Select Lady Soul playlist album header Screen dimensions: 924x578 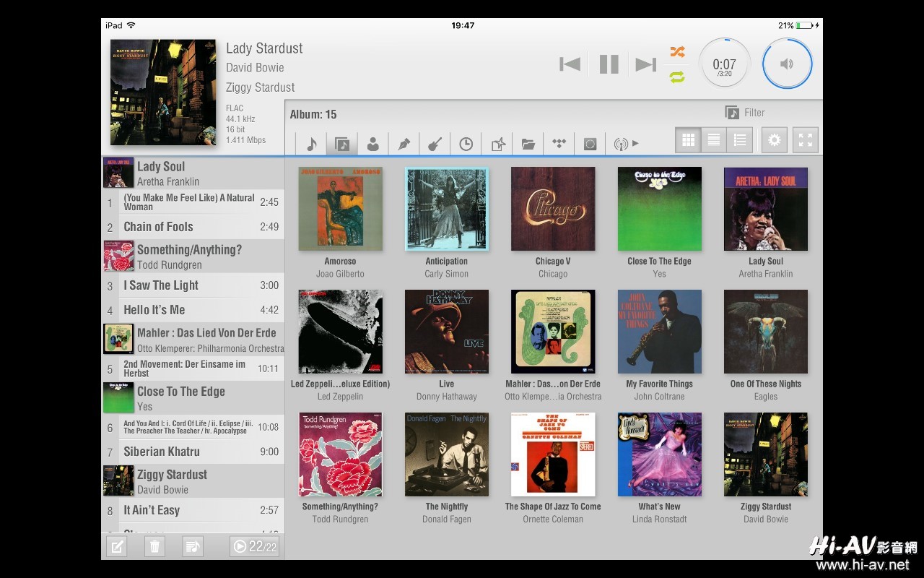pyautogui.click(x=193, y=173)
